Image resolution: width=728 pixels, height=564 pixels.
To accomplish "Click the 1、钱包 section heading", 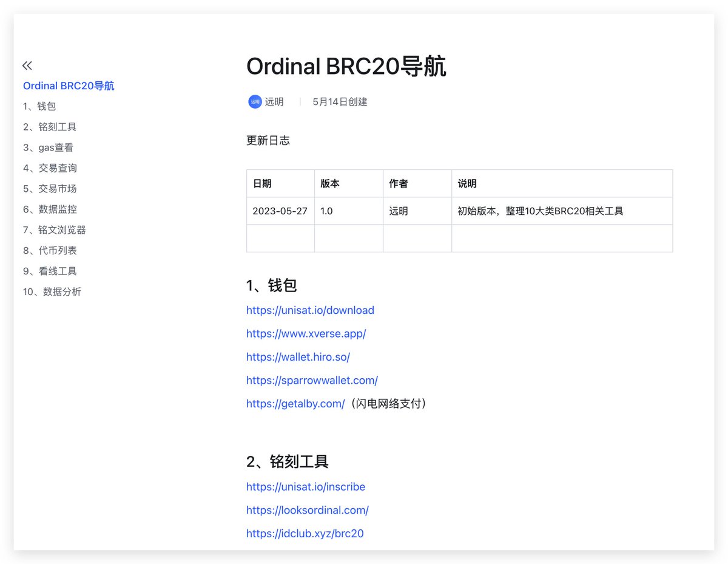I will pyautogui.click(x=272, y=285).
